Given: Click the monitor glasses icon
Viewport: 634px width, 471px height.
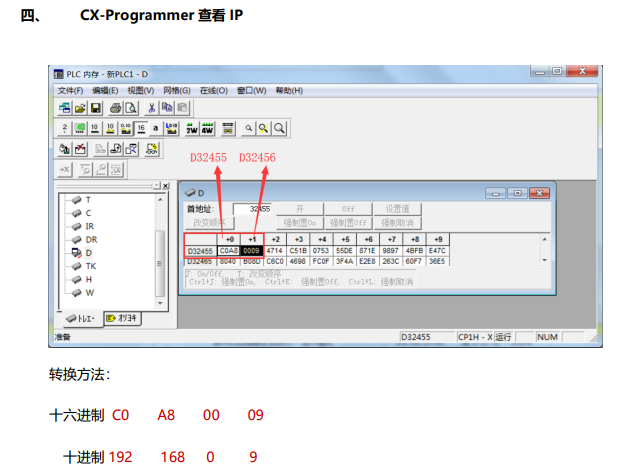Looking at the screenshot, I should [152, 149].
